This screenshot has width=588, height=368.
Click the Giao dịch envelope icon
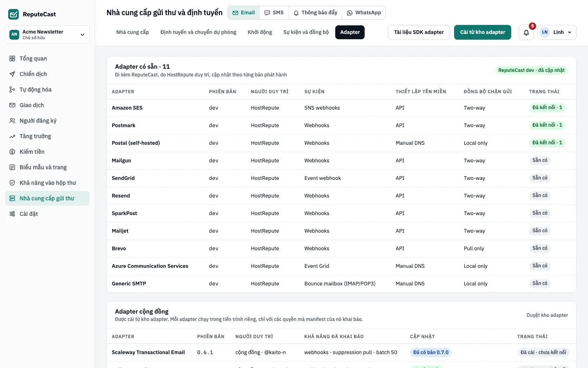[12, 105]
